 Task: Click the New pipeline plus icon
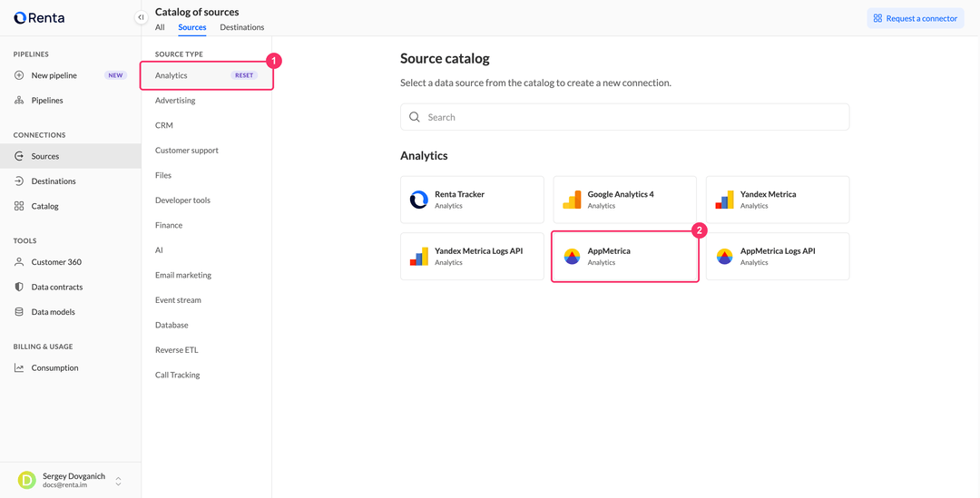(x=19, y=75)
